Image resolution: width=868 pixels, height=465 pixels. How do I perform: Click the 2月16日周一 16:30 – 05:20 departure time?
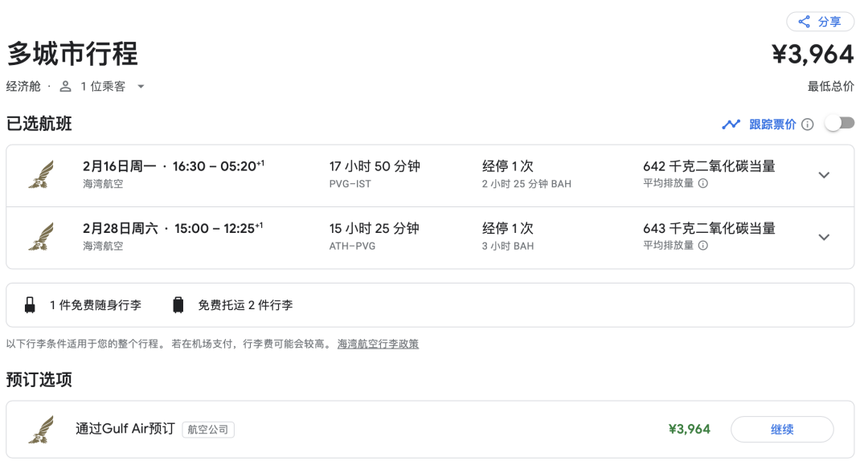(174, 166)
